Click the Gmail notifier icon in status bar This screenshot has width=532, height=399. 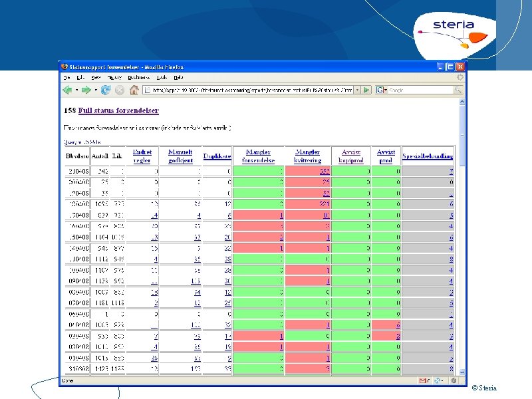(423, 380)
